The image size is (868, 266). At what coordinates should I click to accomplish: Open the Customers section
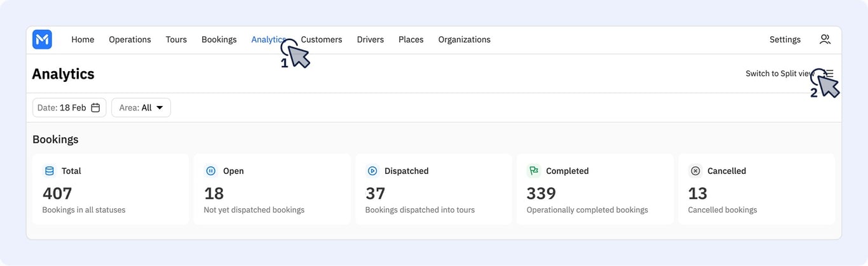[322, 39]
